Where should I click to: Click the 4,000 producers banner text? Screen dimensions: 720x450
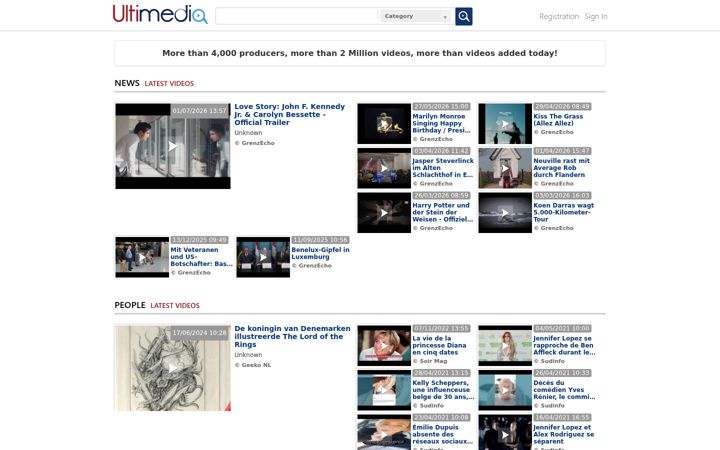pyautogui.click(x=360, y=53)
